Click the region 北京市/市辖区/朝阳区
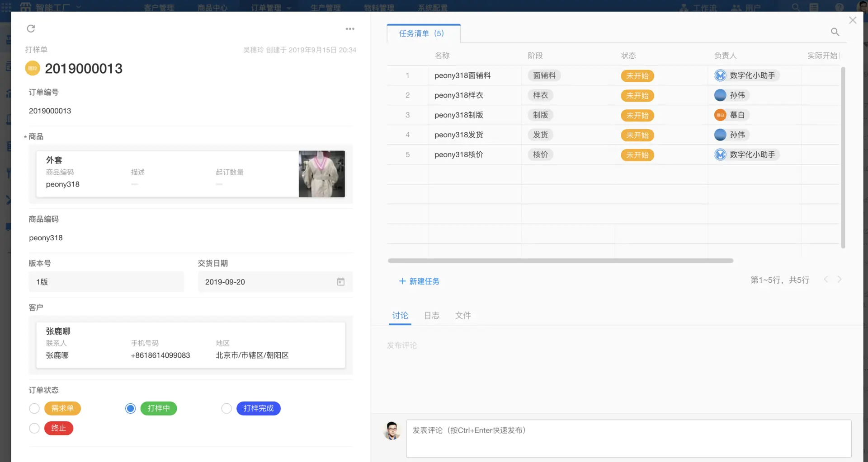 tap(252, 355)
